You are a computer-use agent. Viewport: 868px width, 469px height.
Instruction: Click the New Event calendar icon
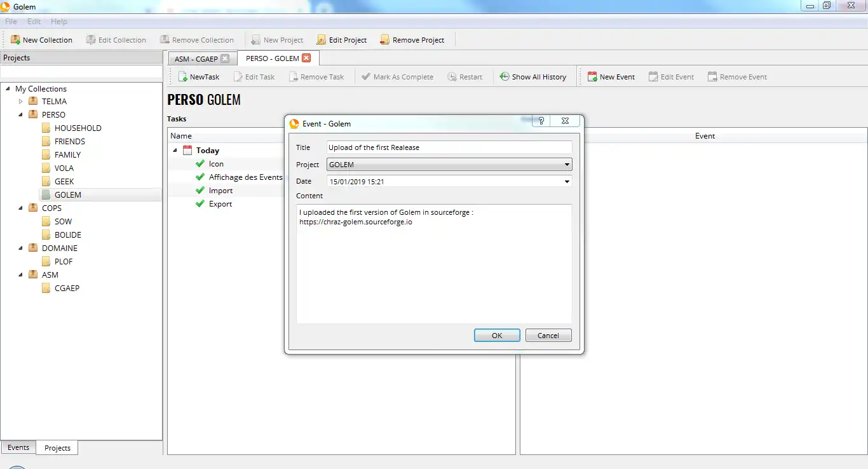(x=592, y=77)
